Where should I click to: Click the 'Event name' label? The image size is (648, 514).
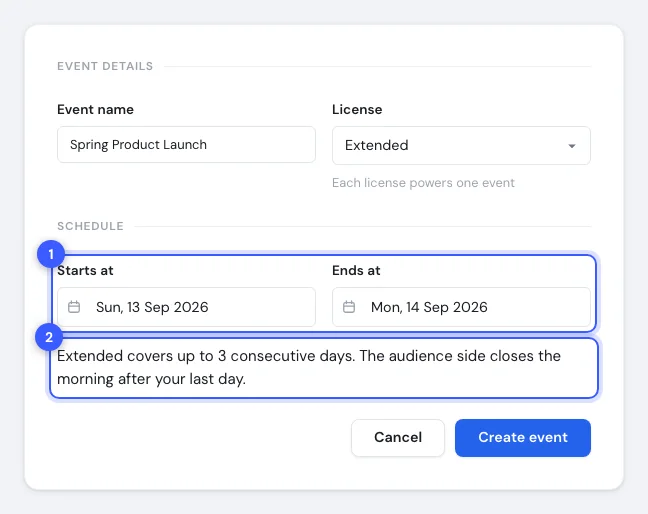pyautogui.click(x=95, y=109)
